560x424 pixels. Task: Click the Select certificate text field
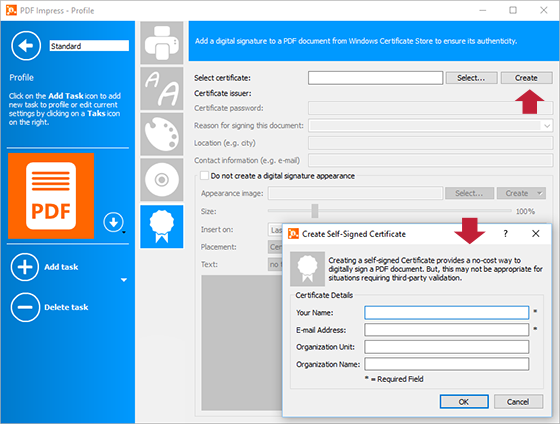(375, 78)
